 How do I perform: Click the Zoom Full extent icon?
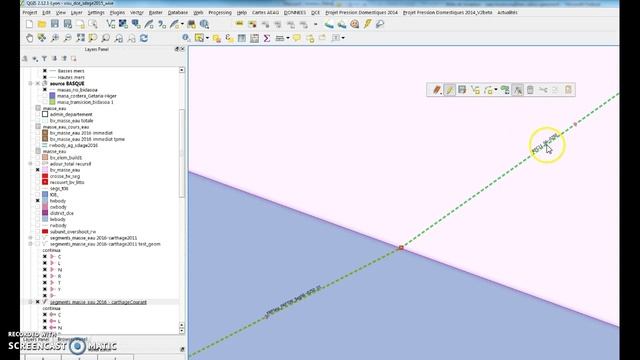pos(80,38)
